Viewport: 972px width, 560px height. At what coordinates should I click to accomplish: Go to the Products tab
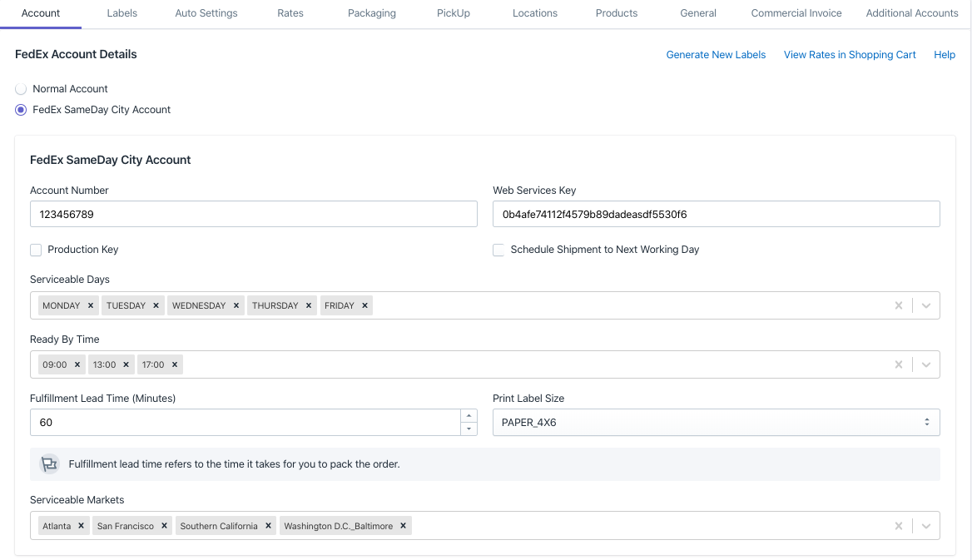click(617, 13)
